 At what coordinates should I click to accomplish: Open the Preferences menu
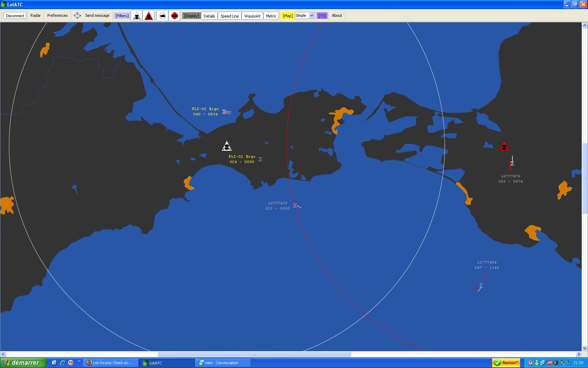(57, 15)
